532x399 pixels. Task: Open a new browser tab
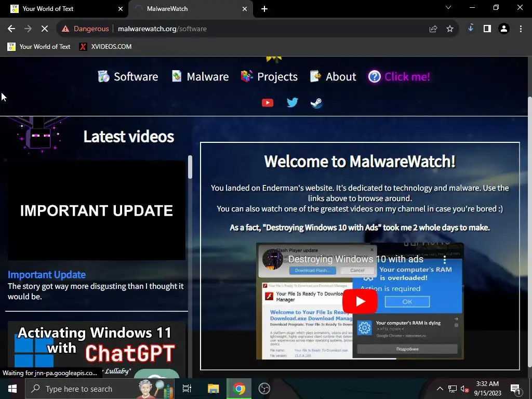[x=264, y=9]
